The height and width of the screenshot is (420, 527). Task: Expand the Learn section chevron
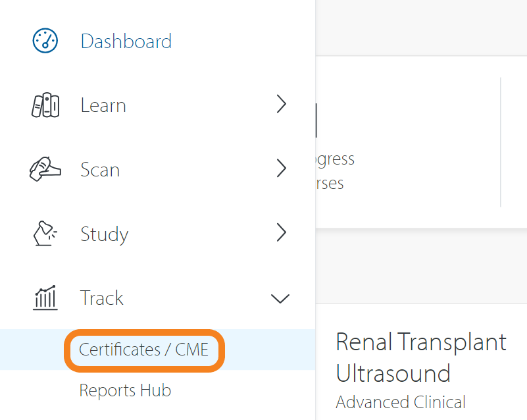click(282, 104)
